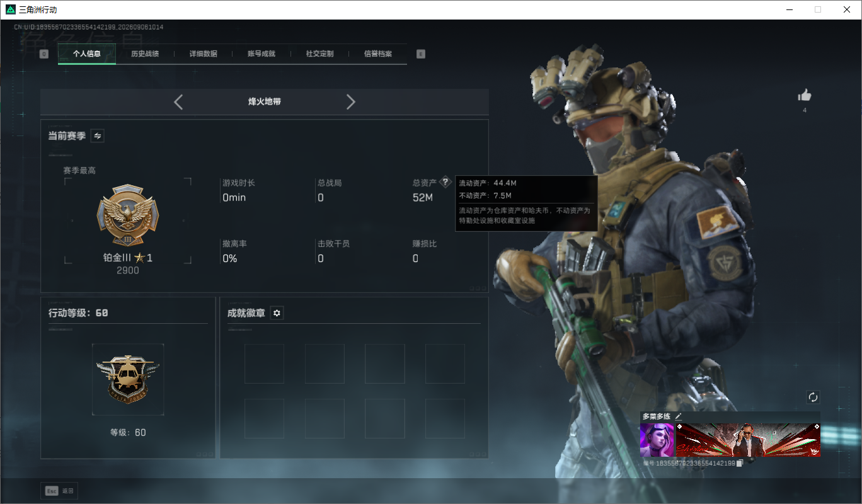Click the 不动资产：7.5M tooltip line

coord(485,195)
